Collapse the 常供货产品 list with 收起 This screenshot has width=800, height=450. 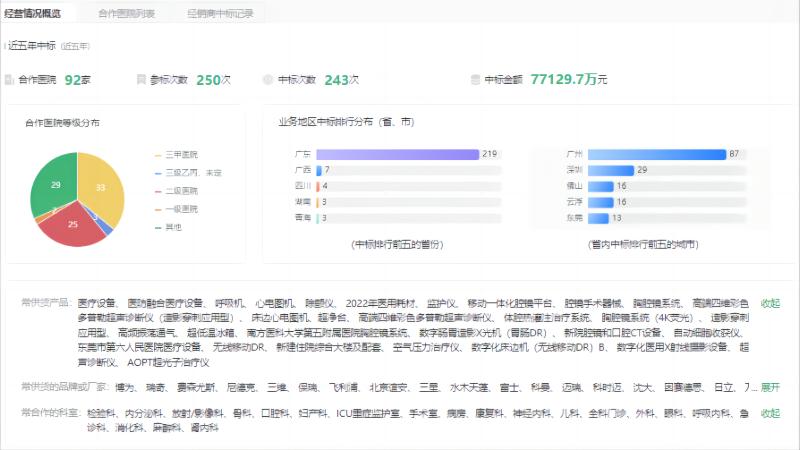pos(770,304)
